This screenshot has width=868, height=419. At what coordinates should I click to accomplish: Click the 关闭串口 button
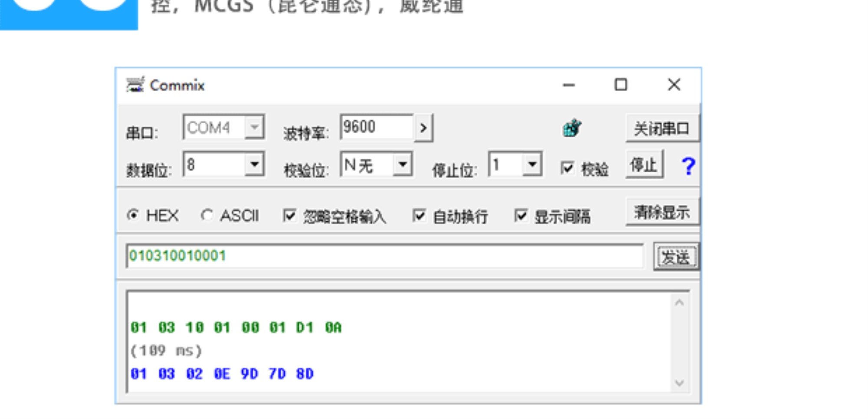662,128
